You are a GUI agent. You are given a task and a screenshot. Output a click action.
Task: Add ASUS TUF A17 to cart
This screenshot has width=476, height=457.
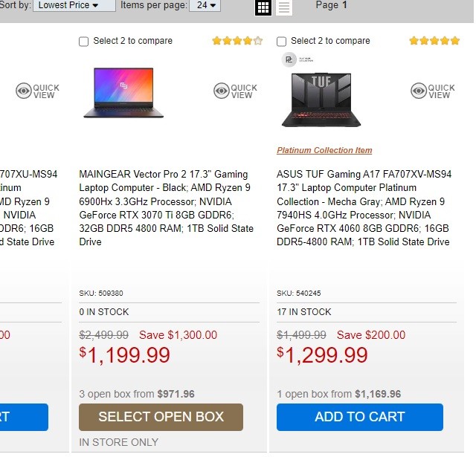click(360, 417)
